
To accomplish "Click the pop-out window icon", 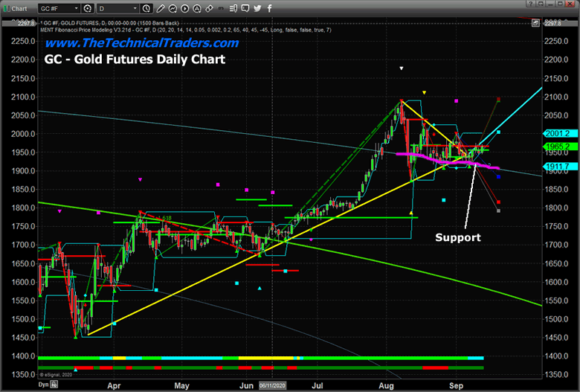I will tap(541, 4).
